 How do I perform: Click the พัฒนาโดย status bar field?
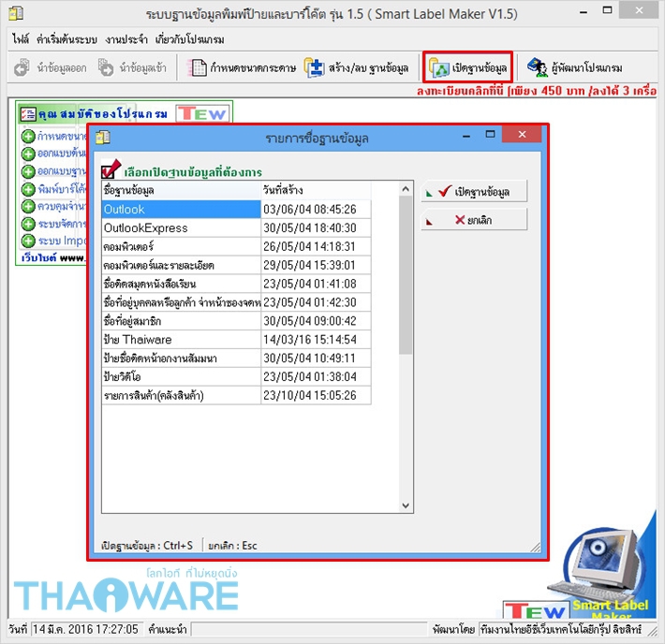562,629
